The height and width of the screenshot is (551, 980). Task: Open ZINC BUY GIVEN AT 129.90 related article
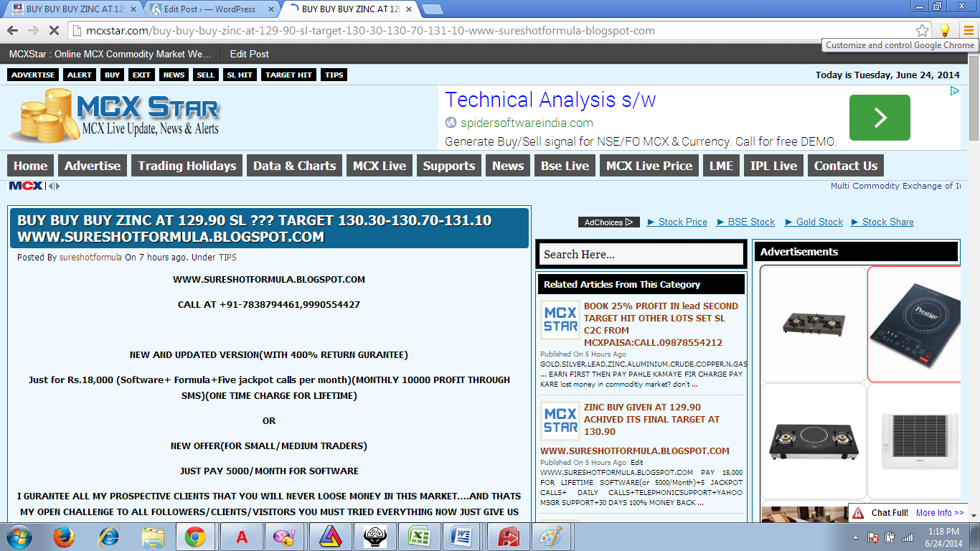click(651, 419)
